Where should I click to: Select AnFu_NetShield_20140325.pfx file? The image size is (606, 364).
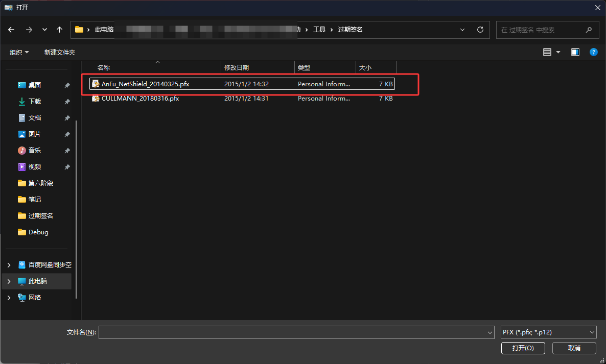242,84
